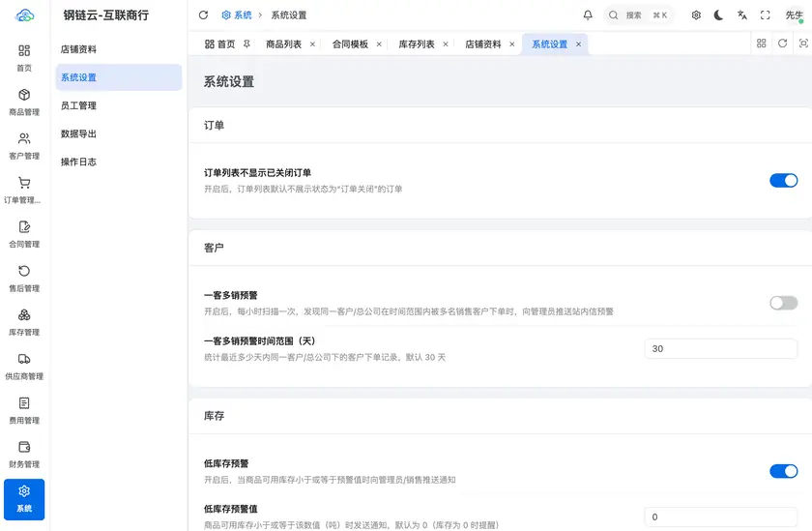Viewport: 812px width, 531px height.
Task: Switch to 店铺资料 tab
Action: (483, 44)
